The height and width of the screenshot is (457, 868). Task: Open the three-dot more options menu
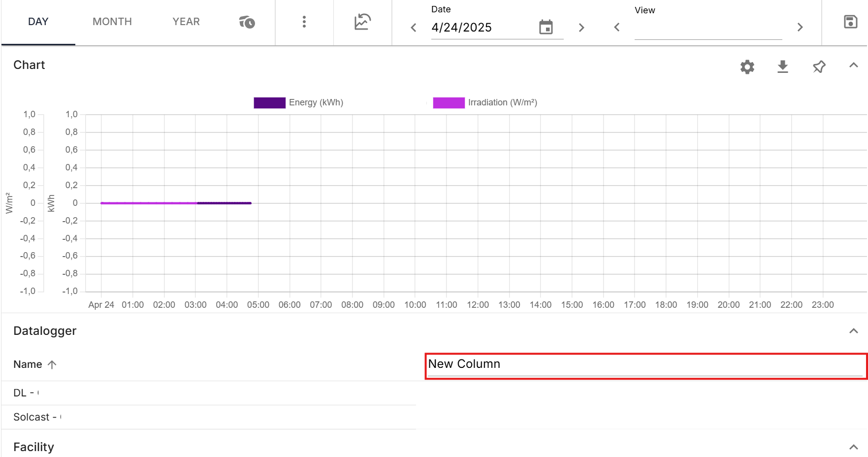point(304,22)
